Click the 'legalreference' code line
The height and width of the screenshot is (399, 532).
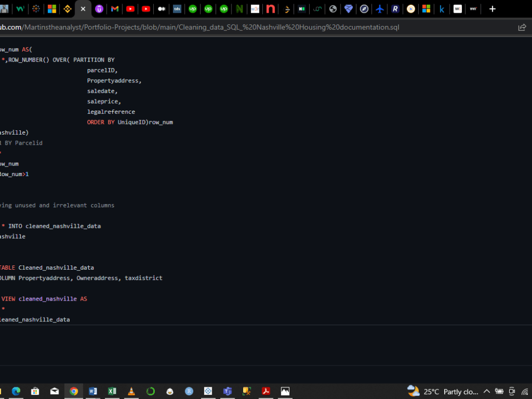click(x=111, y=112)
